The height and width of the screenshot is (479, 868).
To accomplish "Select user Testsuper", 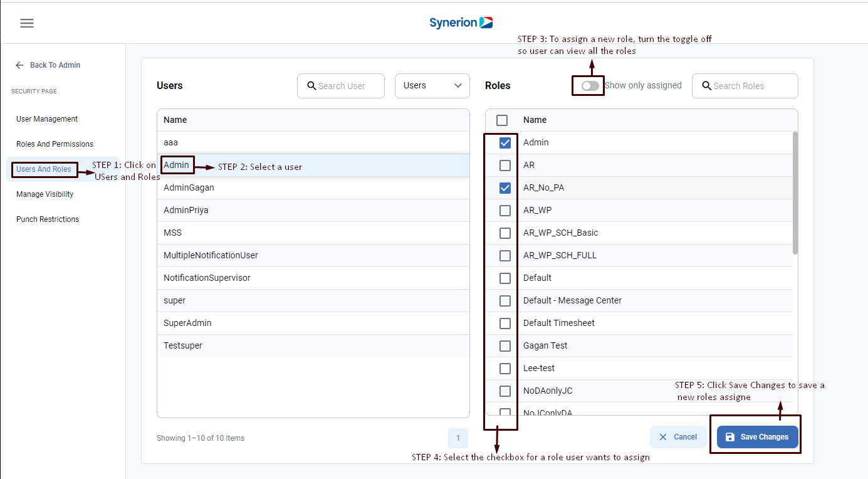I will (x=313, y=346).
